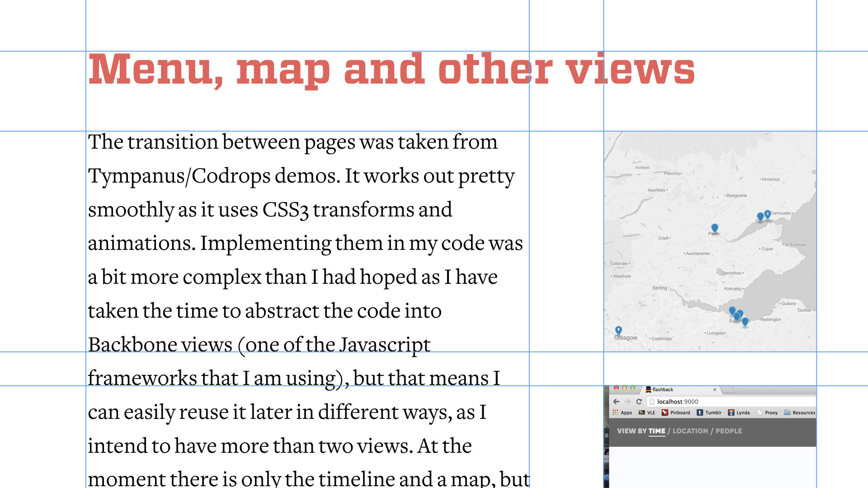Switch view to LOCATION

coord(690,431)
